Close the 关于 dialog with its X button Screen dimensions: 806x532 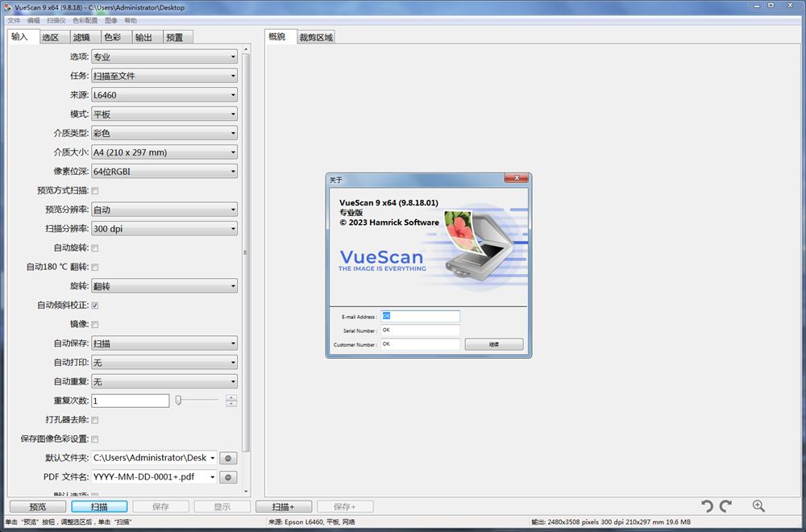(516, 178)
